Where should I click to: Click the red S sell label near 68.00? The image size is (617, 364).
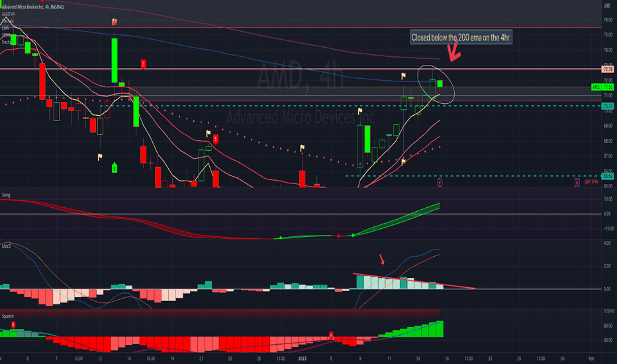(x=216, y=139)
